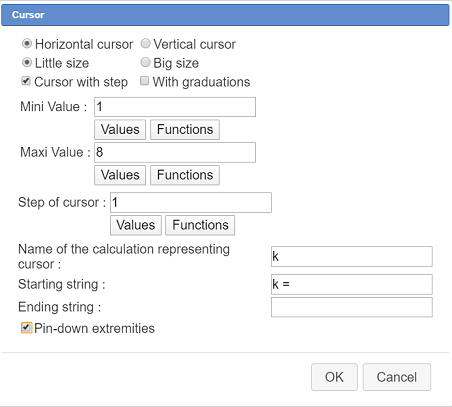452x407 pixels.
Task: Toggle the Cursor with step checkbox
Action: click(x=26, y=81)
